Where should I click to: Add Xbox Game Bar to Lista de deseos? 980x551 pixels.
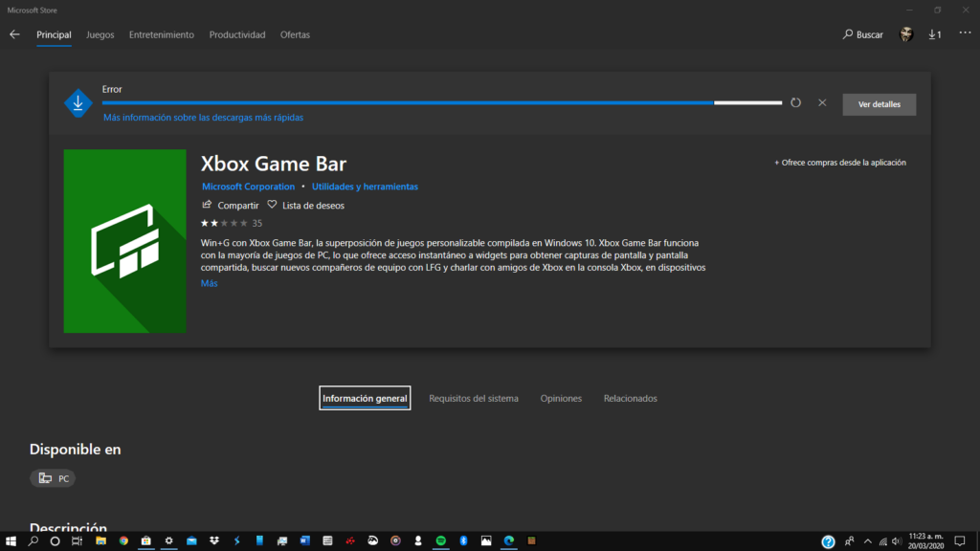pyautogui.click(x=305, y=205)
